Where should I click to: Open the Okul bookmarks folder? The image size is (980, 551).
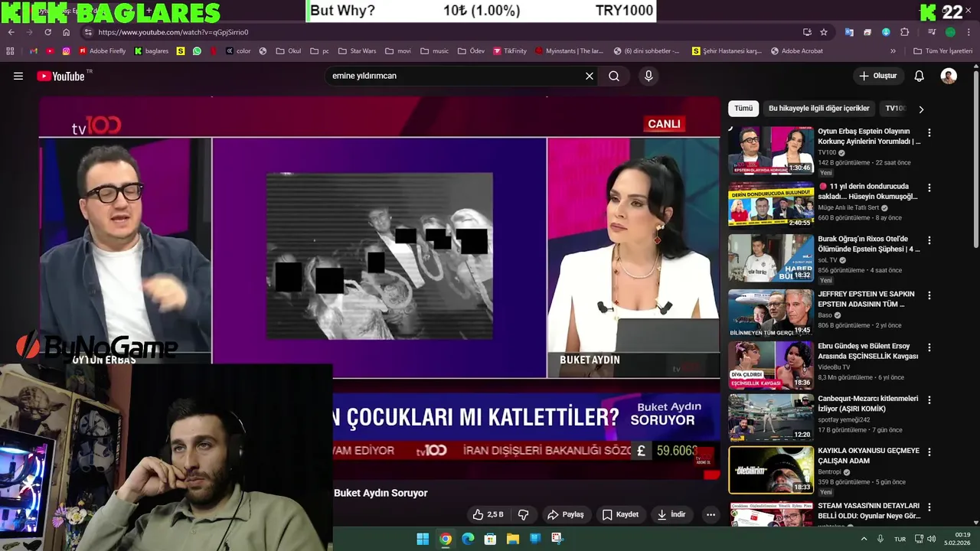point(289,51)
